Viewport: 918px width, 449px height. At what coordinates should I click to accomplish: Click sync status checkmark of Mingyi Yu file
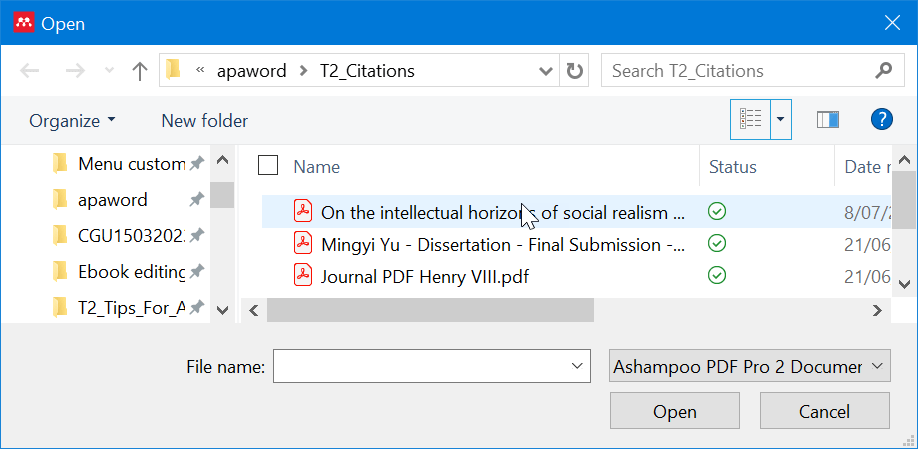pyautogui.click(x=717, y=243)
